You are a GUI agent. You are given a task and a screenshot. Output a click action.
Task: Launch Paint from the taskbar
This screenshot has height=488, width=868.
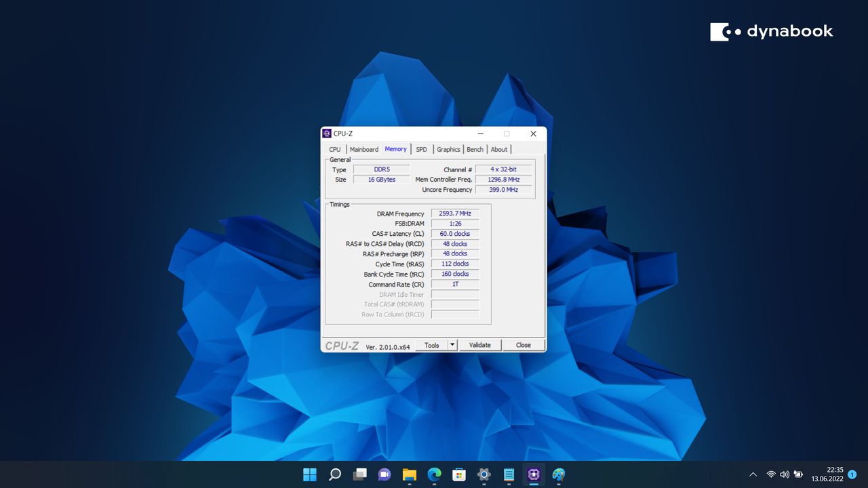tap(558, 474)
